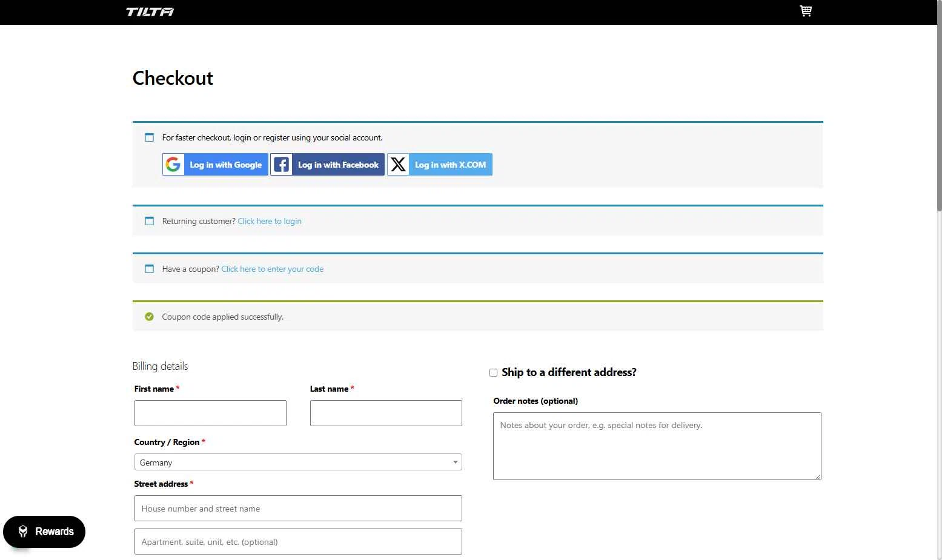Click the 'Checkout' page heading

173,78
